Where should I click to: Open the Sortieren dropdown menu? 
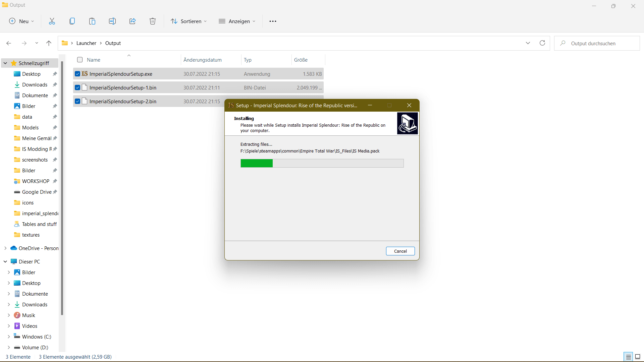tap(189, 21)
